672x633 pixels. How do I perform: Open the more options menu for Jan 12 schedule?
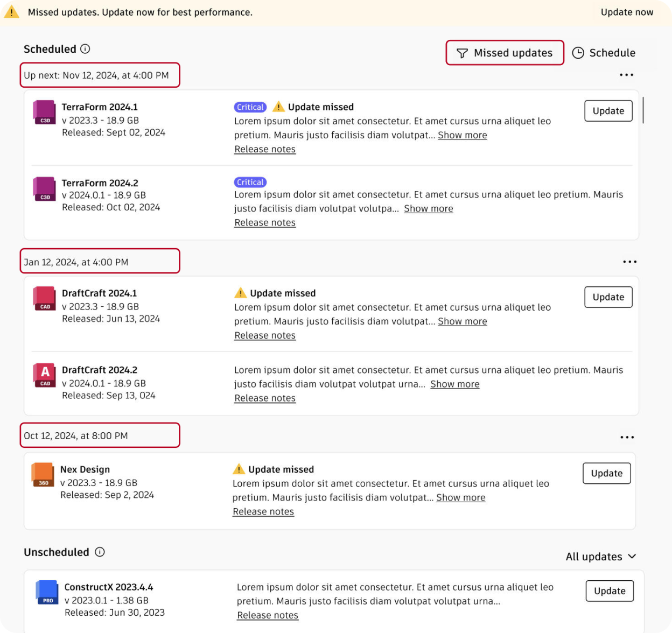coord(629,262)
